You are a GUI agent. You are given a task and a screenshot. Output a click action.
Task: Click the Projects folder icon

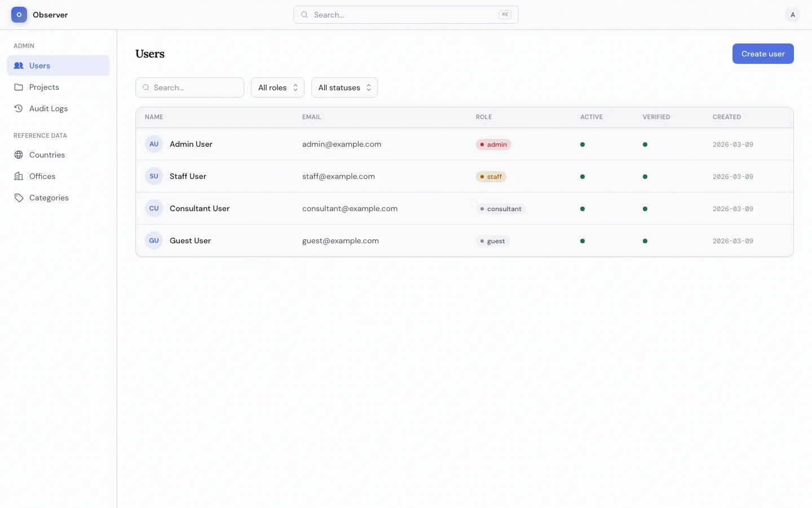(x=19, y=87)
